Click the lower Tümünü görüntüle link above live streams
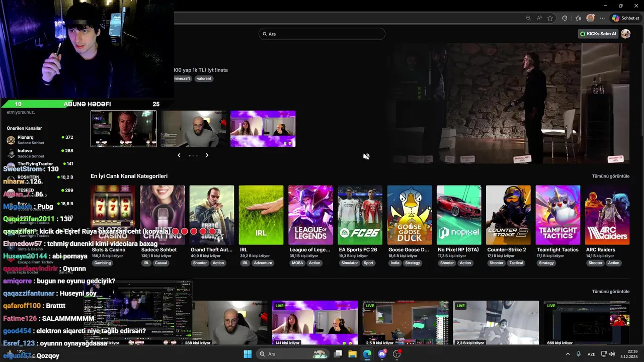The image size is (644, 362). [610, 291]
